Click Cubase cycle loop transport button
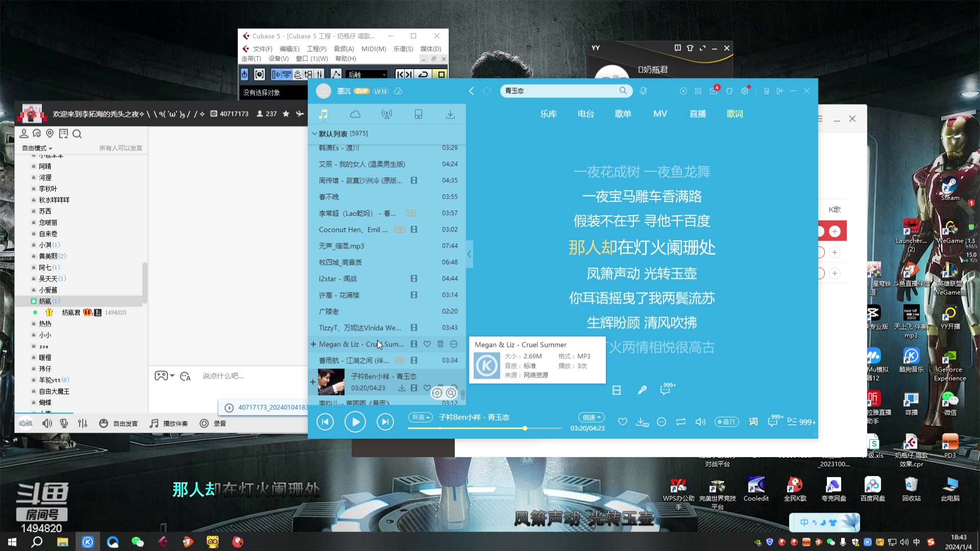This screenshot has height=551, width=980. point(423,74)
